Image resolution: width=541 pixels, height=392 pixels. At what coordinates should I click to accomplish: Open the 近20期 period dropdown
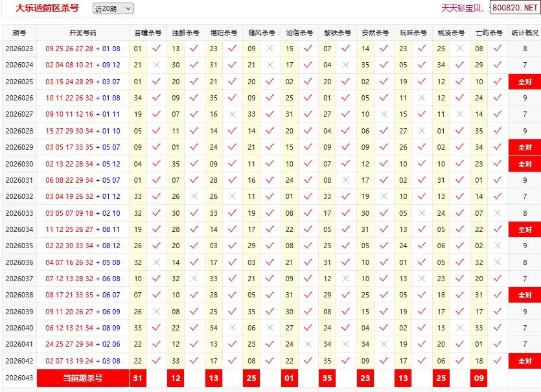point(113,8)
